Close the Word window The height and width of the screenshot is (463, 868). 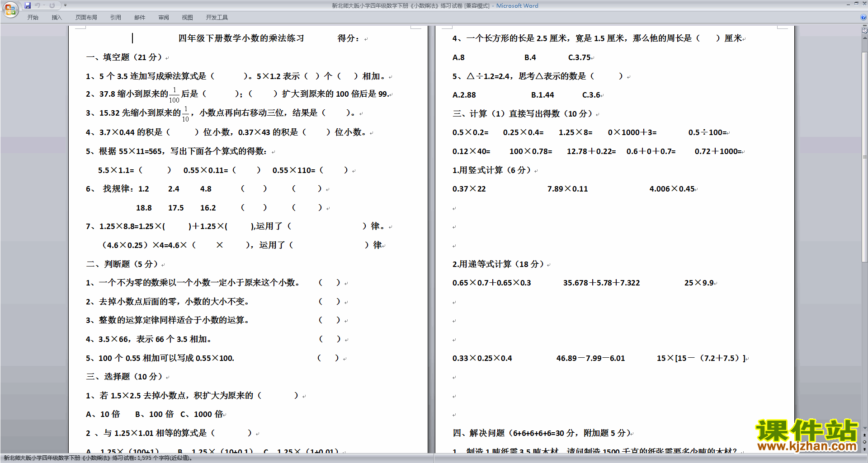864,4
